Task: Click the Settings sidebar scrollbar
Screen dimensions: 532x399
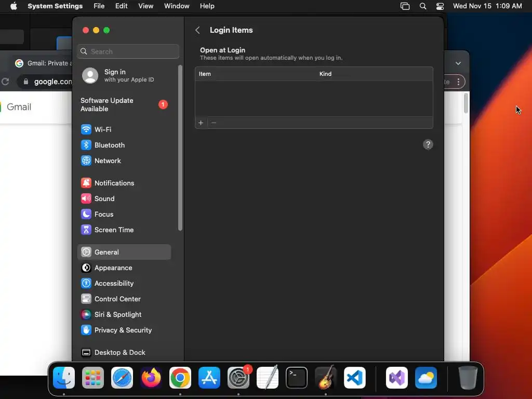Action: 180,148
